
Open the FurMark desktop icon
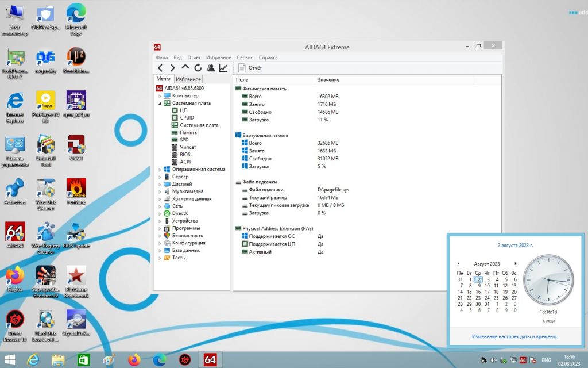coord(76,191)
